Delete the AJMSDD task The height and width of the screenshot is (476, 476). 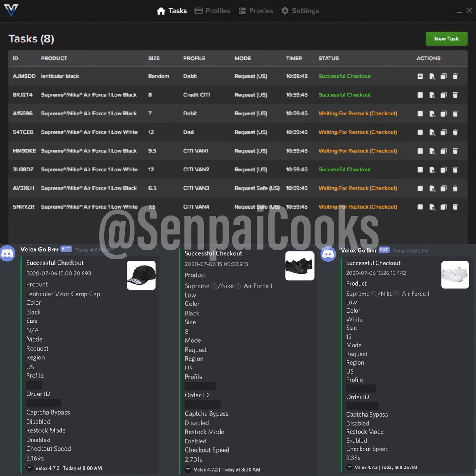(455, 76)
